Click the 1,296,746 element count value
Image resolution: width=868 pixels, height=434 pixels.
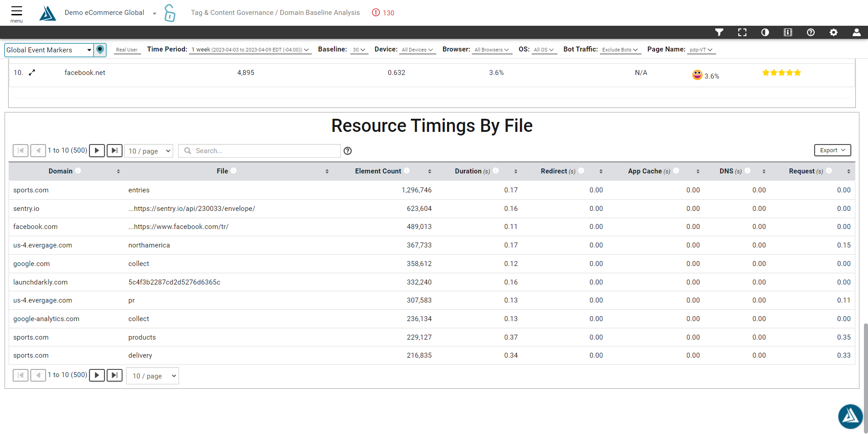[416, 190]
